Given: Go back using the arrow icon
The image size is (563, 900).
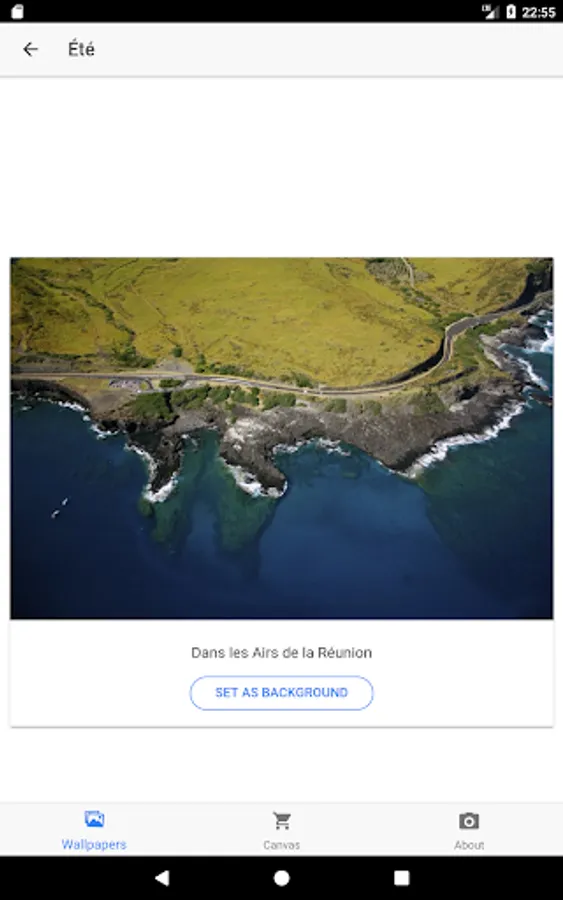Looking at the screenshot, I should 30,49.
